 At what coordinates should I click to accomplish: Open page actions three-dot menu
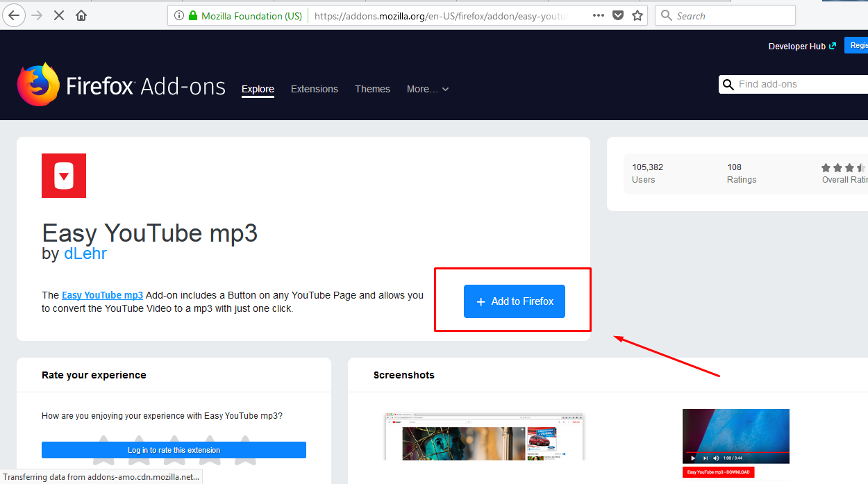[x=599, y=15]
